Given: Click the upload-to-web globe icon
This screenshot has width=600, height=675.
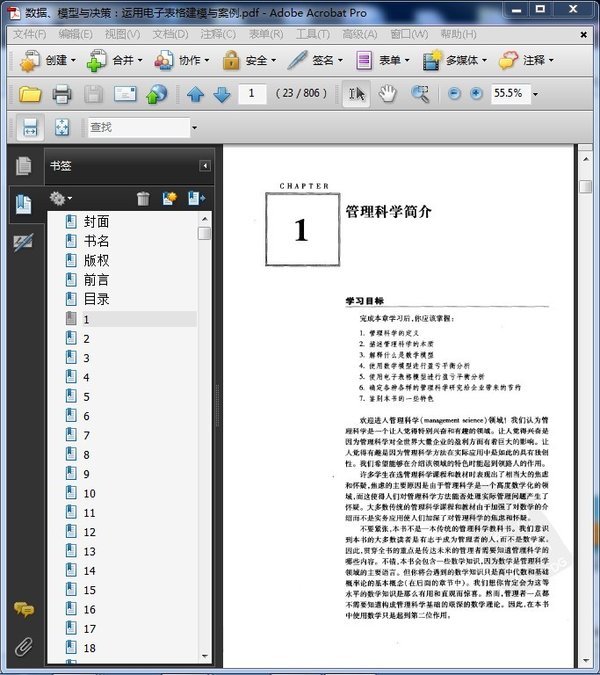Looking at the screenshot, I should pos(157,94).
